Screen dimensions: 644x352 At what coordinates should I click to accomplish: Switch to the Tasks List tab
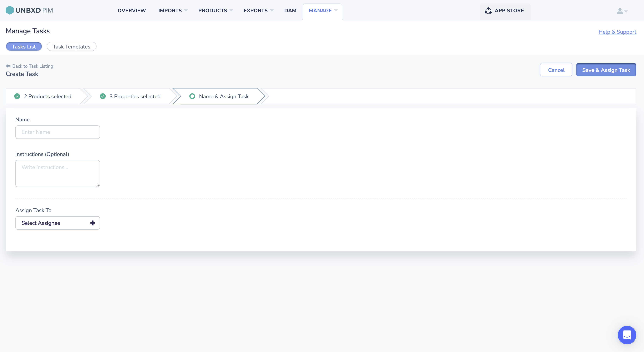[24, 47]
